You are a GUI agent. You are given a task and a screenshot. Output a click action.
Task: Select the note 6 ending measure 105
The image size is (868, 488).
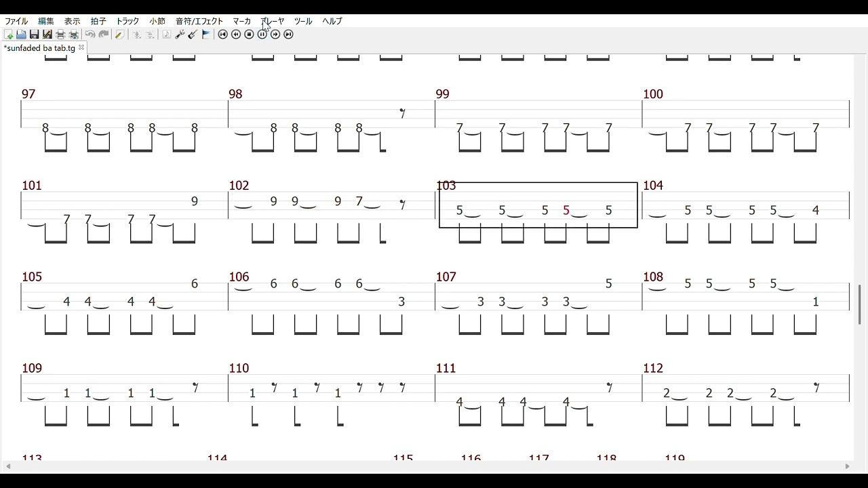click(x=195, y=284)
